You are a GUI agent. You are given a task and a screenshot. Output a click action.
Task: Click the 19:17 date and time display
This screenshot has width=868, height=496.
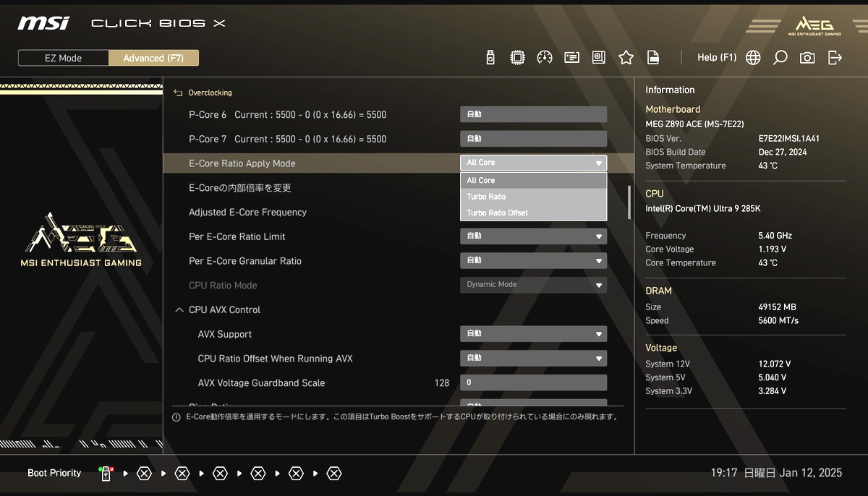(776, 473)
